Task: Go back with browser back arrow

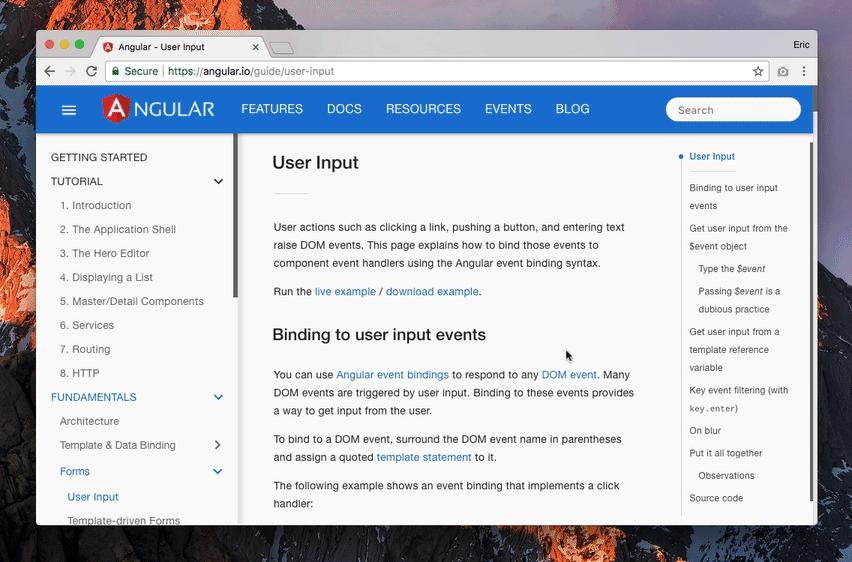Action: (x=49, y=71)
